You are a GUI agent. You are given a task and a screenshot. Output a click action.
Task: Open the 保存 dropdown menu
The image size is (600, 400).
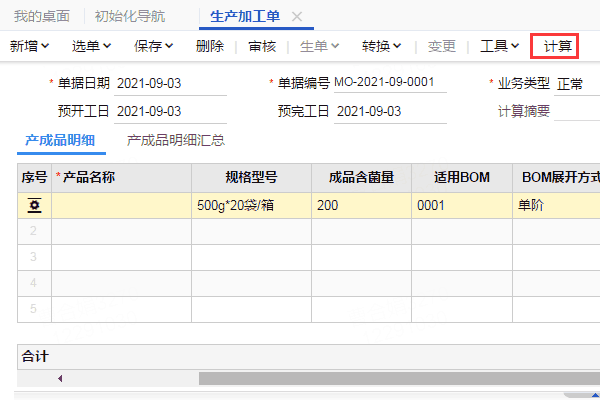pos(154,46)
